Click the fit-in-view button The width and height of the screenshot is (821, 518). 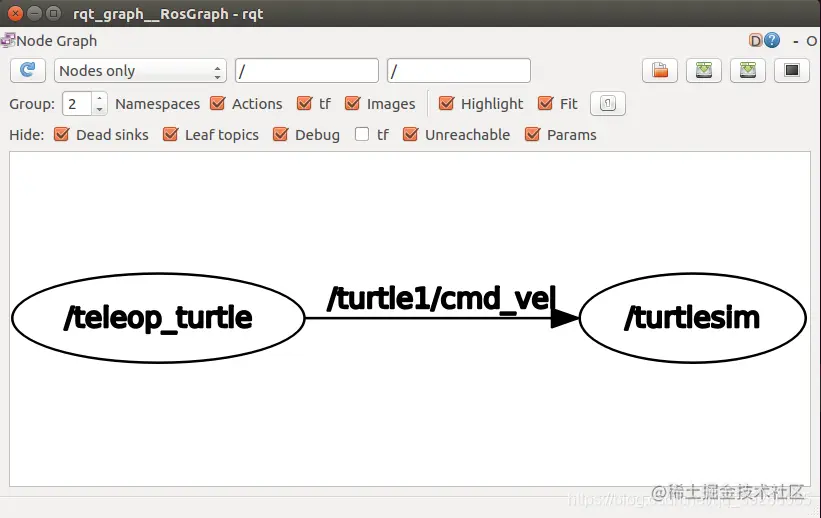[607, 103]
